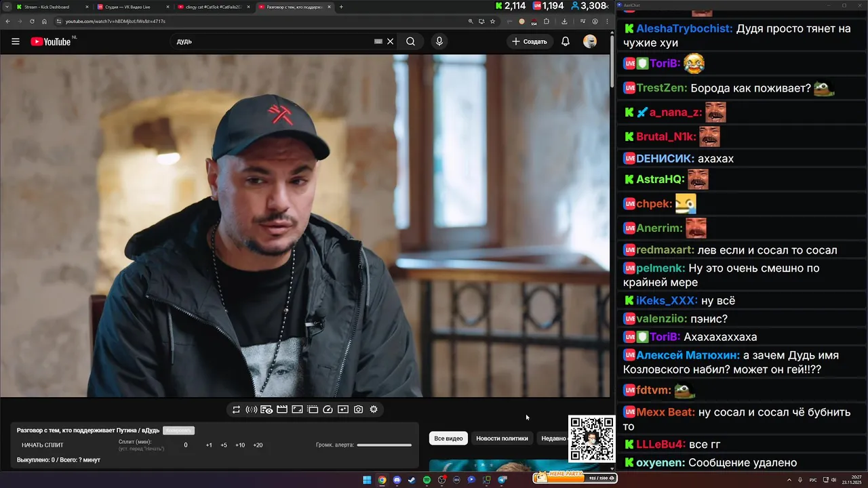This screenshot has width=868, height=488.
Task: Click the split minutes value field
Action: click(x=186, y=445)
